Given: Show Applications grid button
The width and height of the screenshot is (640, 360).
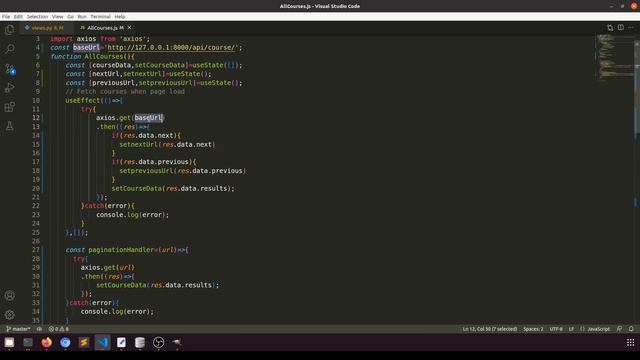Looking at the screenshot, I should 630,342.
